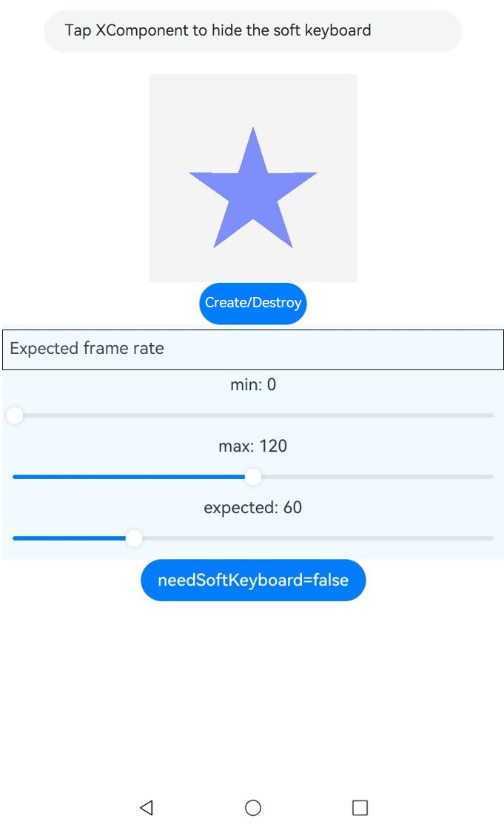The image size is (504, 833).
Task: Open recent apps with the square icon
Action: (360, 807)
